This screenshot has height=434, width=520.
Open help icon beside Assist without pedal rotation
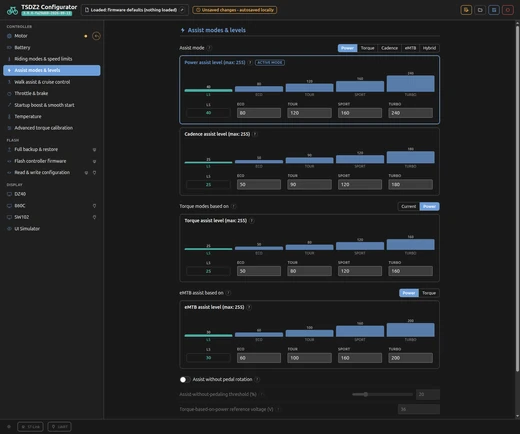(x=257, y=379)
